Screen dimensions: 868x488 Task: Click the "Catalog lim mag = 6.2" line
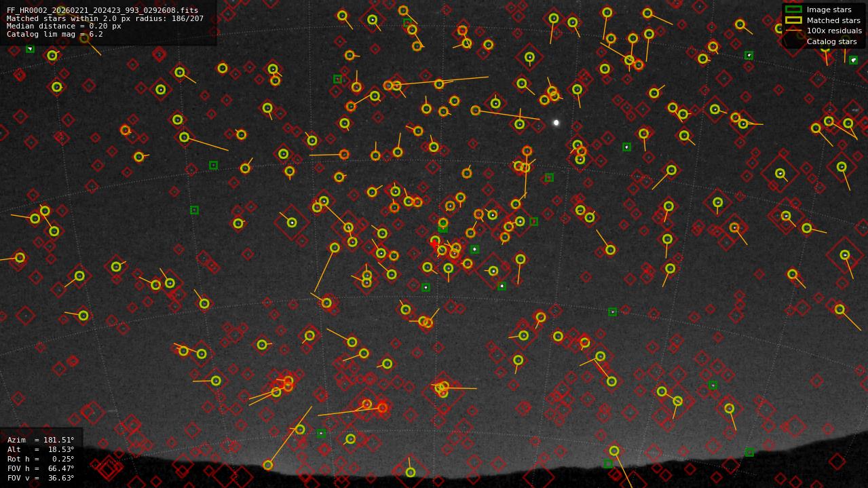(55, 34)
